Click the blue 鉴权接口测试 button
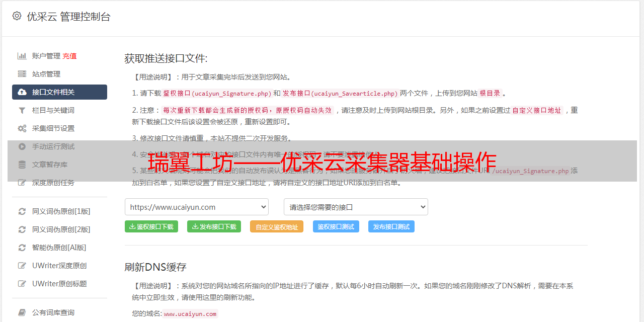 pos(336,227)
